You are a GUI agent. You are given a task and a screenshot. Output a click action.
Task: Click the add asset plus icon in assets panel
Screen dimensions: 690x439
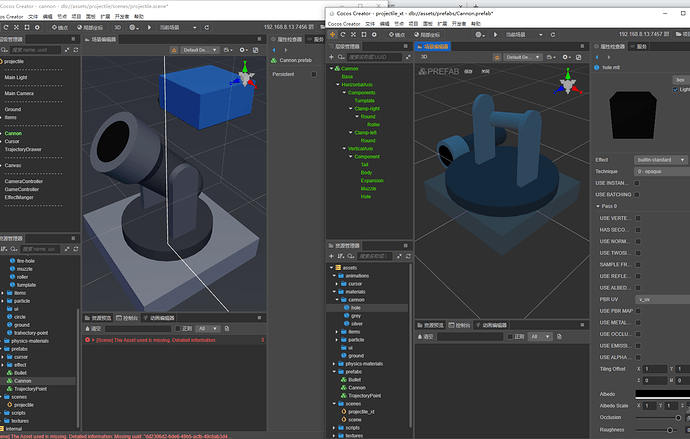point(331,256)
